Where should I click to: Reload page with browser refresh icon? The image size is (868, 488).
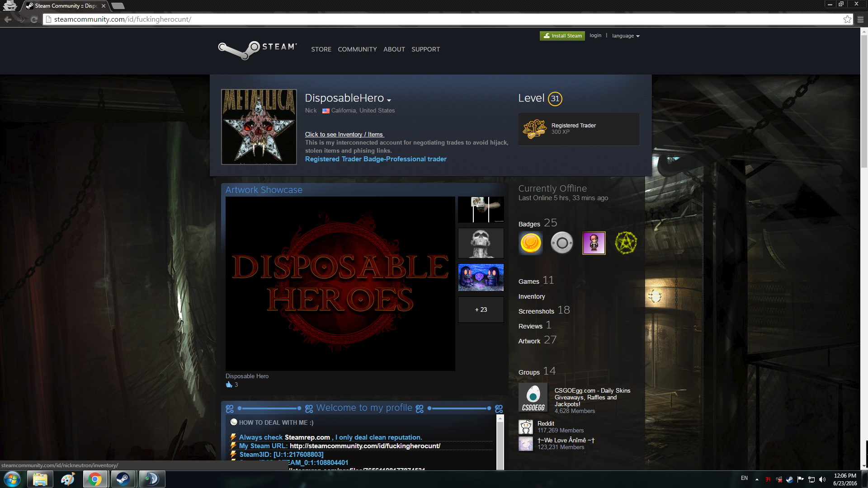click(x=34, y=19)
